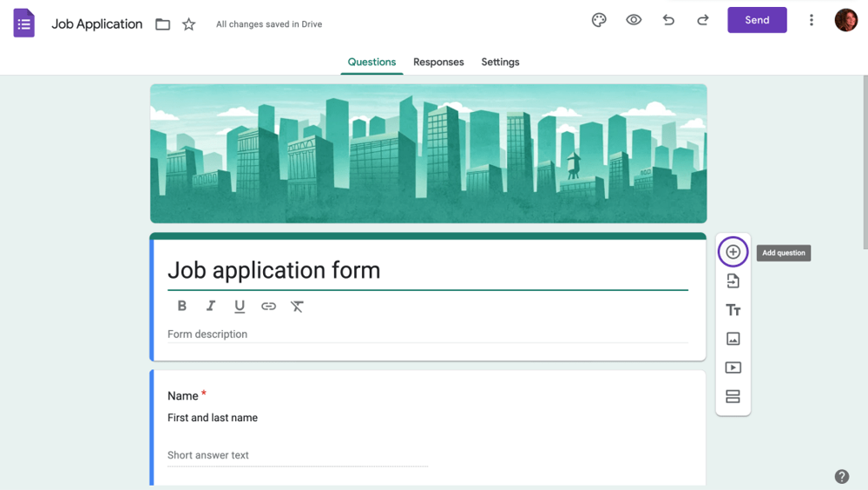868x490 pixels.
Task: Add a title and description block
Action: (x=733, y=310)
